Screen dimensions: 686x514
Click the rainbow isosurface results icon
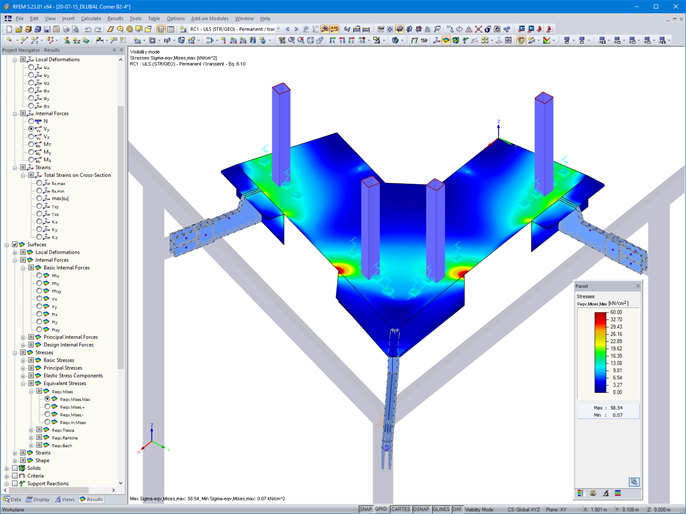pos(446,40)
